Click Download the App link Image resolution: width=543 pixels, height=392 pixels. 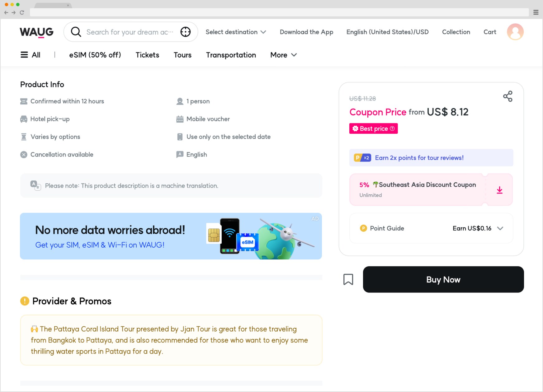coord(306,32)
